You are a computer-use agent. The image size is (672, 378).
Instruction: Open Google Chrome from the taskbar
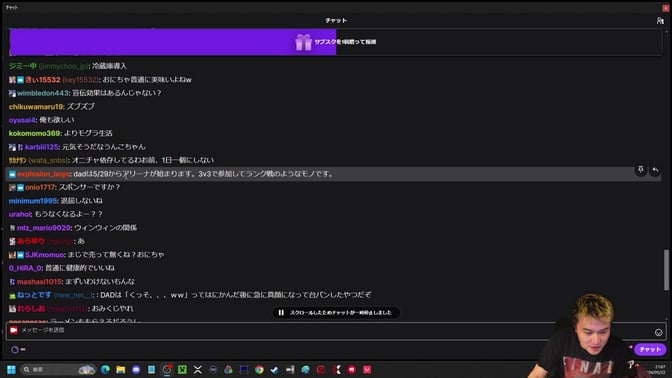[259, 369]
